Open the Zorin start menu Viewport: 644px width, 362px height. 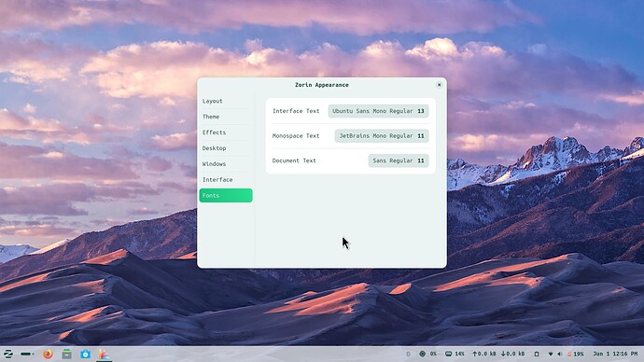tap(7, 354)
